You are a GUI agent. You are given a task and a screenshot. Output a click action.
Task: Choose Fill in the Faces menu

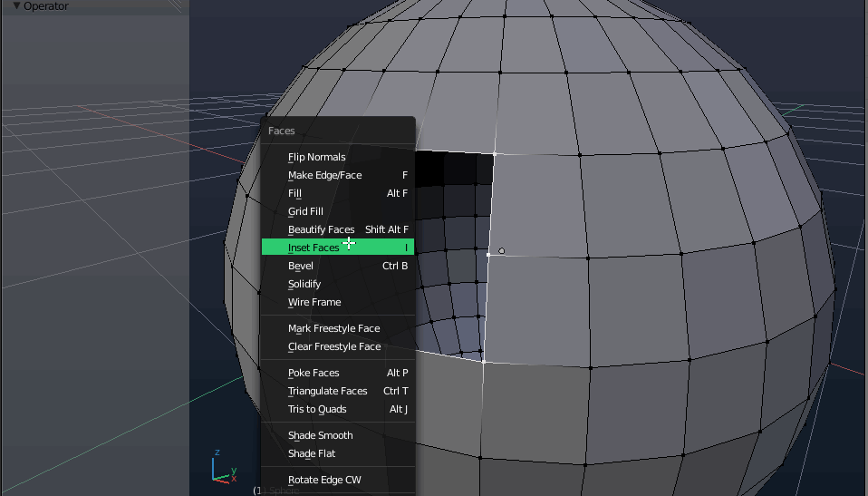(x=338, y=193)
